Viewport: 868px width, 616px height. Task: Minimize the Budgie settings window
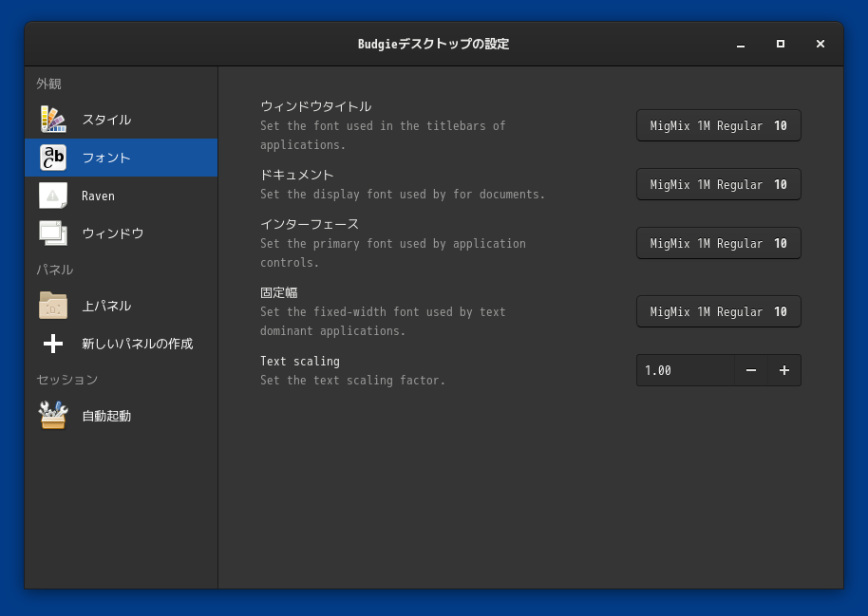(x=741, y=44)
